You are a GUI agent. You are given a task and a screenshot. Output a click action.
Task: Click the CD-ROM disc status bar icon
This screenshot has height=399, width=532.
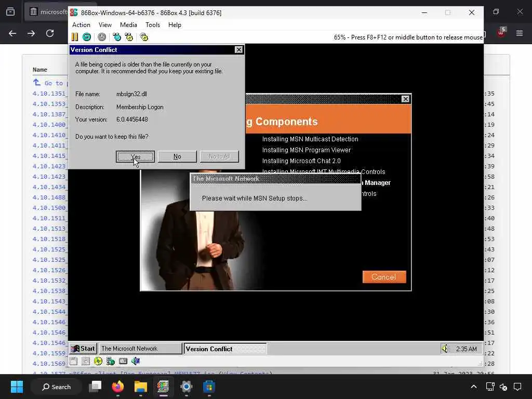coord(98,361)
